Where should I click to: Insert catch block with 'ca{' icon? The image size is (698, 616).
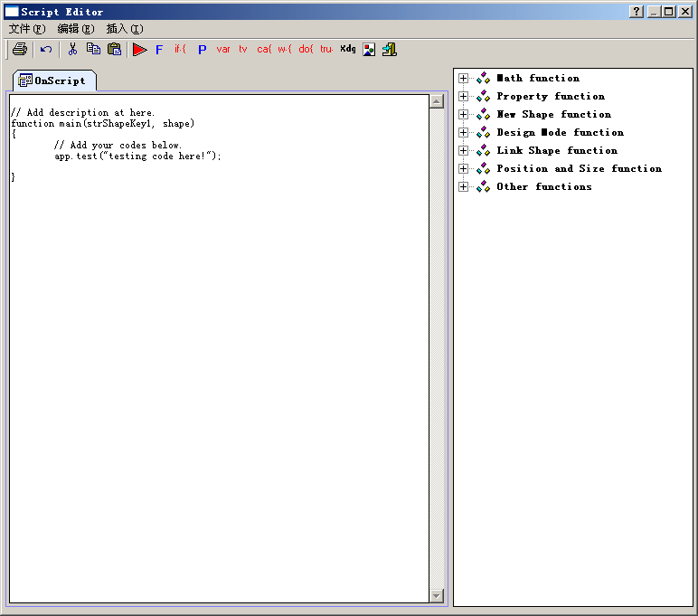264,49
